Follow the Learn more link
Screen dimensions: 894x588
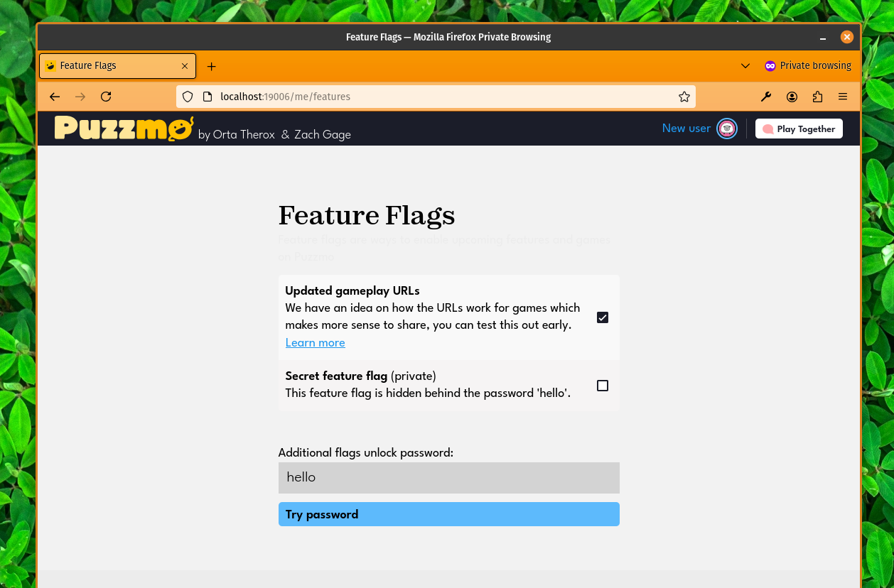tap(315, 342)
